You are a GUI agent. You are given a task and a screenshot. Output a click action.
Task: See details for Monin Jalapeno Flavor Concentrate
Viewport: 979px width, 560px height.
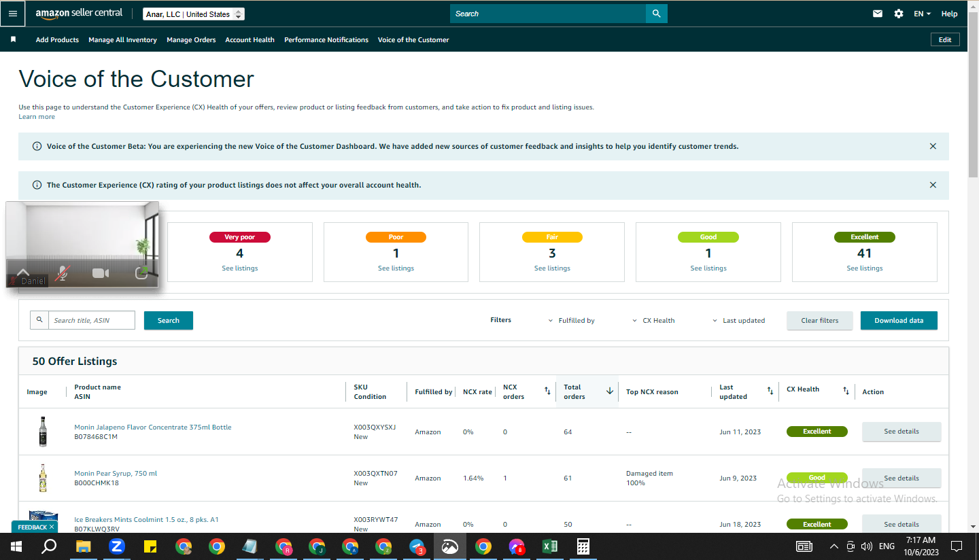click(901, 432)
